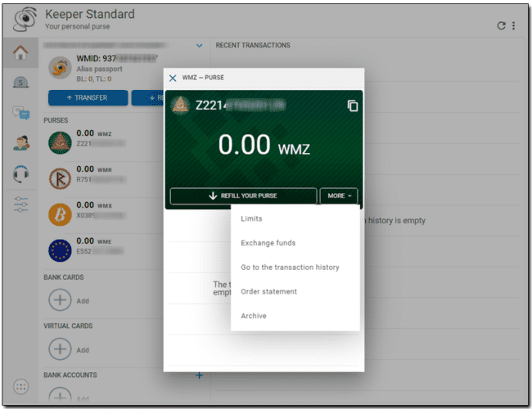Expand the account chevron dropdown
This screenshot has height=409, width=532.
pyautogui.click(x=199, y=46)
